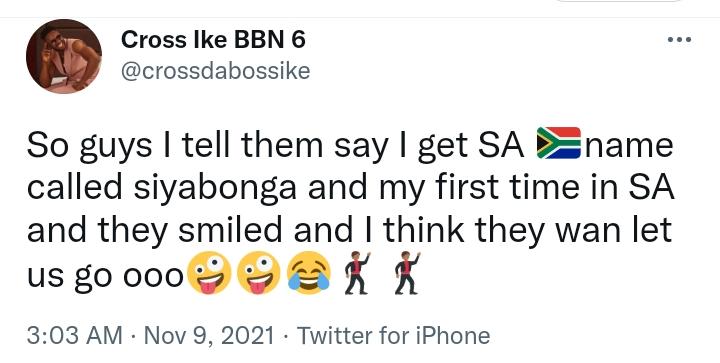
Task: Open the Cross Ike BBN 6 display name
Action: click(213, 40)
